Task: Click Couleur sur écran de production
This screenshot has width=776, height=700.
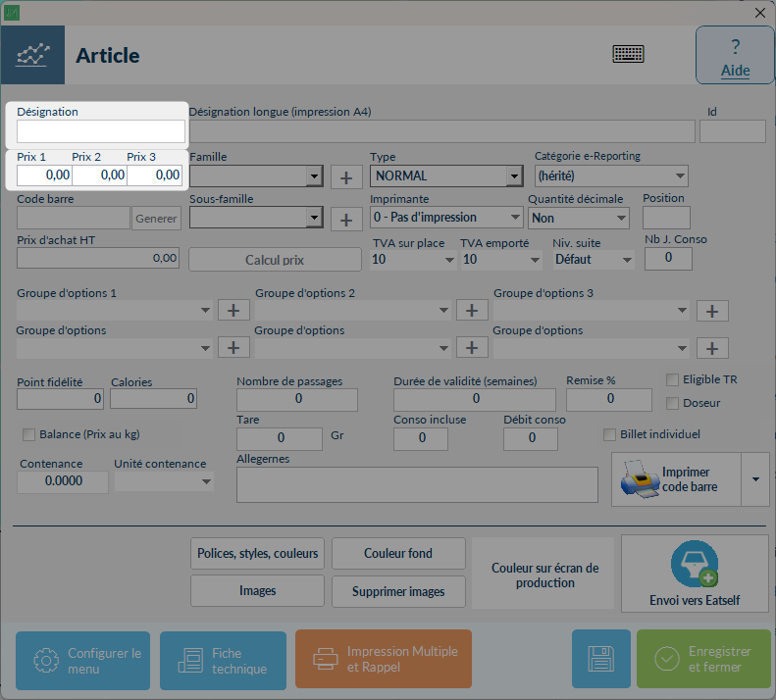Action: 544,574
